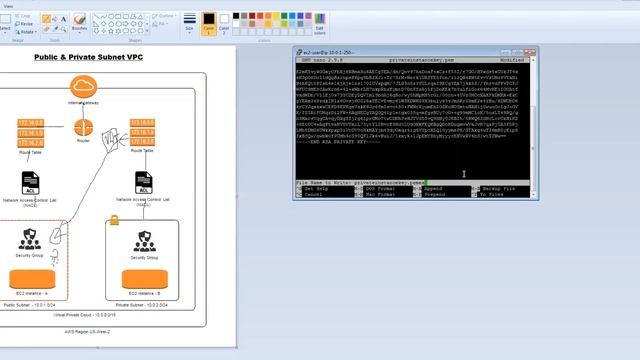This screenshot has width=640, height=360.
Task: Click the 'Public & Private Subnet VPC' title
Action: click(x=89, y=57)
